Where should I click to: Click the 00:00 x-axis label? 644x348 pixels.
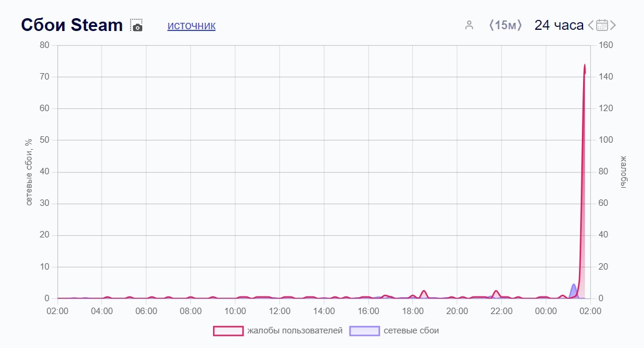pos(546,311)
